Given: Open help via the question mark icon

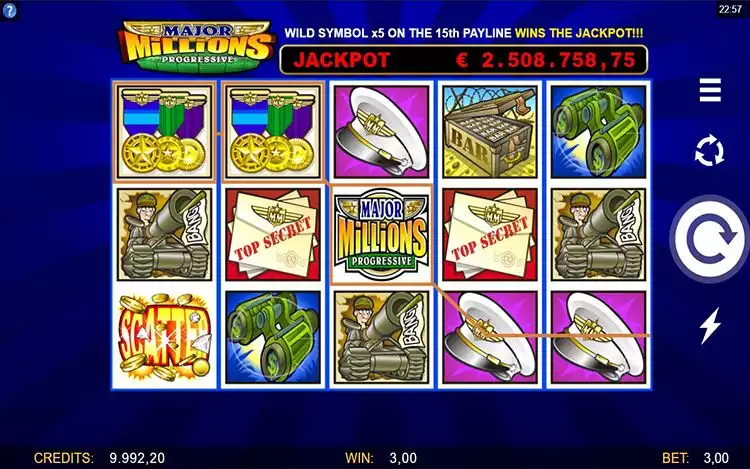Looking at the screenshot, I should click(x=9, y=10).
